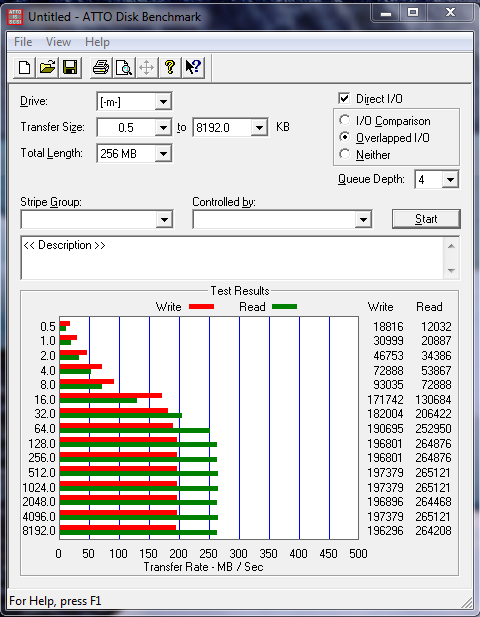Expand the minimum Transfer Size dropdown 0.5

click(x=163, y=127)
